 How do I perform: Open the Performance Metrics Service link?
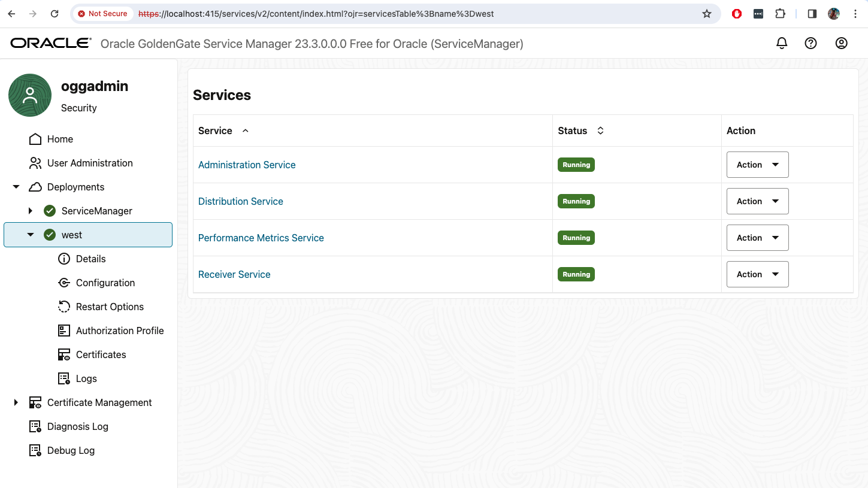click(x=261, y=238)
